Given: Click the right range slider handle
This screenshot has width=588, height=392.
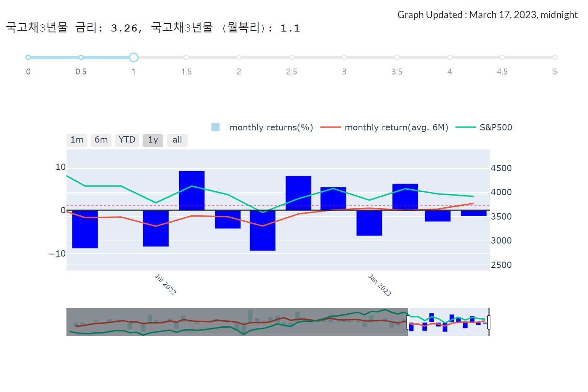Looking at the screenshot, I should (489, 322).
